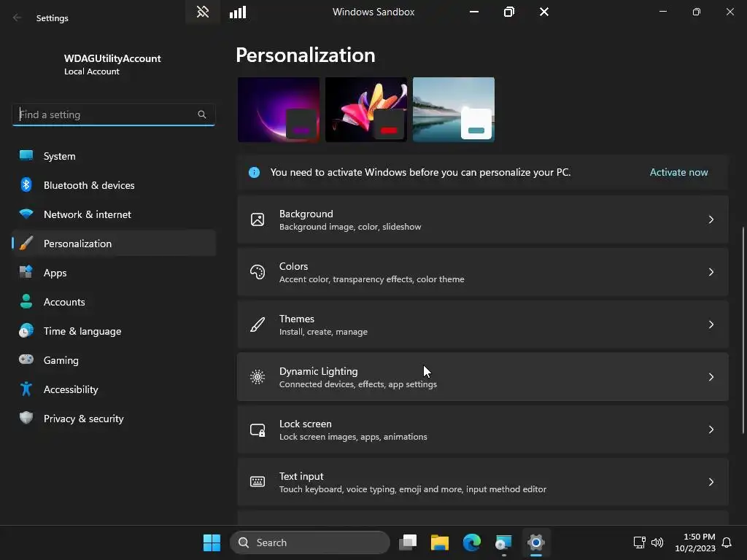The height and width of the screenshot is (560, 747).
Task: Select the lake landscape light theme thumbnail
Action: (x=454, y=109)
